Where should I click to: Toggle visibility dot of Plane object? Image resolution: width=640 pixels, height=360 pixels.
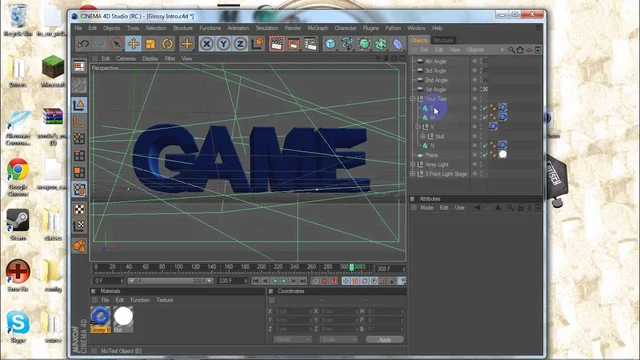click(475, 155)
